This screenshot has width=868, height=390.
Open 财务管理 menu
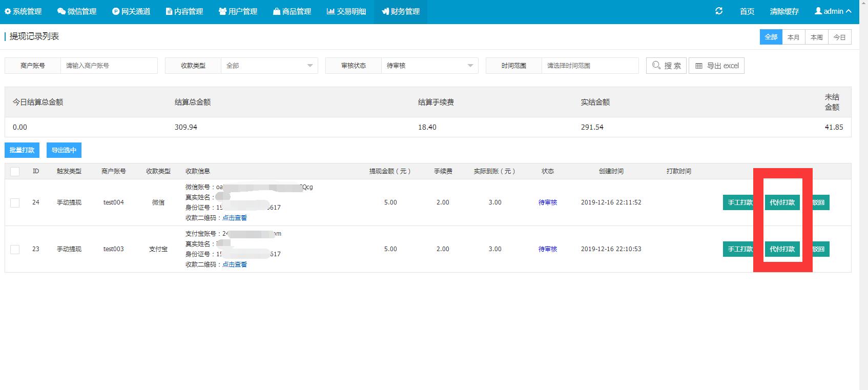pyautogui.click(x=400, y=11)
